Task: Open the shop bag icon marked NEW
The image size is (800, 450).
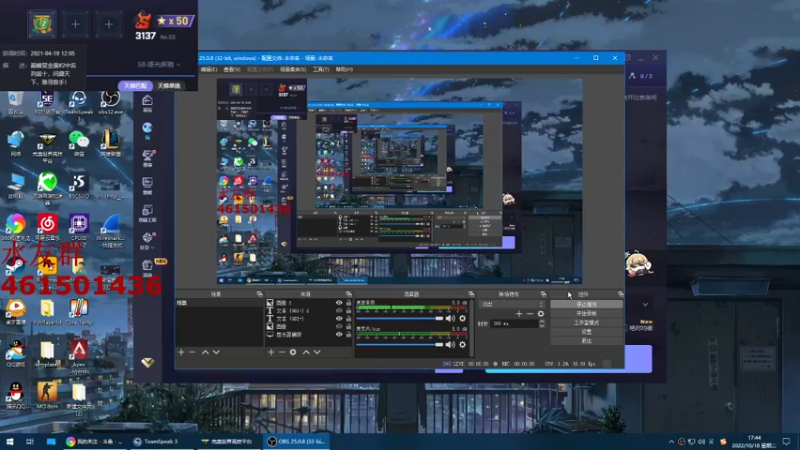Action: point(148,267)
